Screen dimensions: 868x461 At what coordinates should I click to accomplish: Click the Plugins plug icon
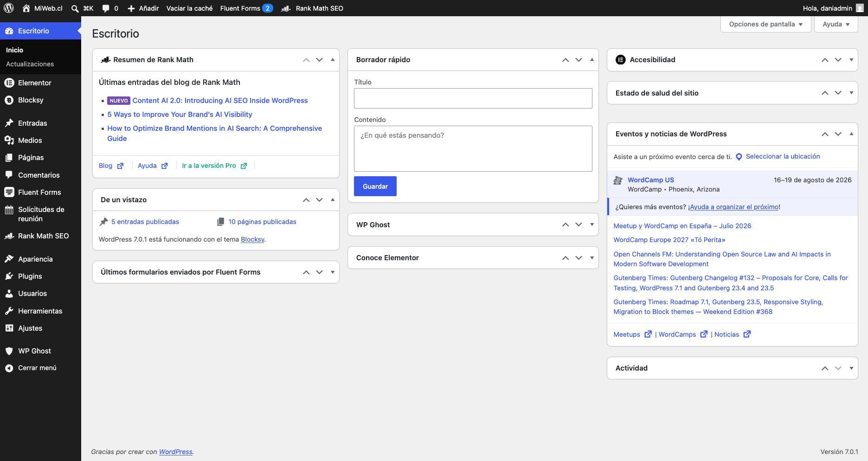(x=9, y=276)
